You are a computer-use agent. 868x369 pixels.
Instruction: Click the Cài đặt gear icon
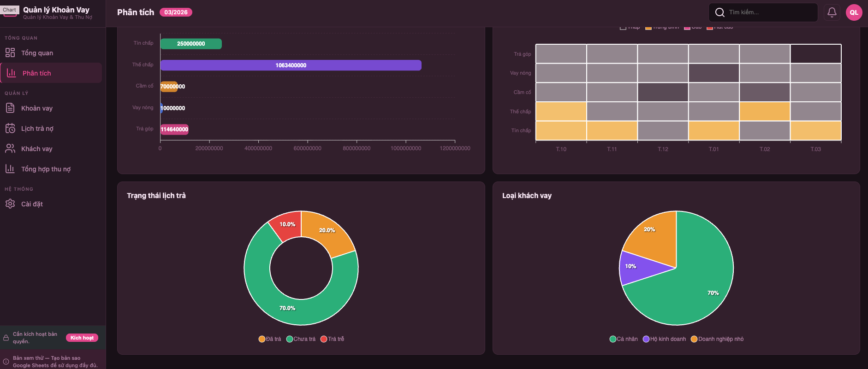[x=10, y=204]
